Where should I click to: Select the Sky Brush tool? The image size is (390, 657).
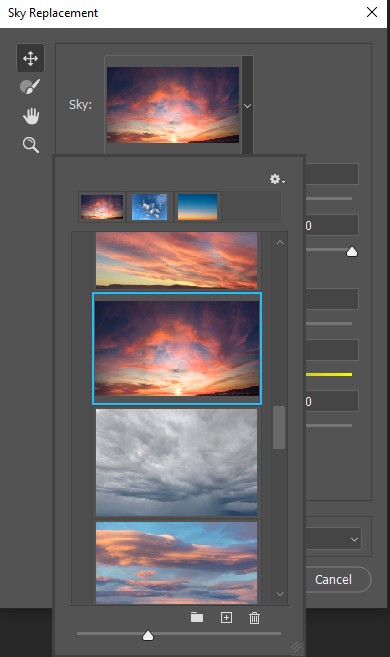click(30, 87)
